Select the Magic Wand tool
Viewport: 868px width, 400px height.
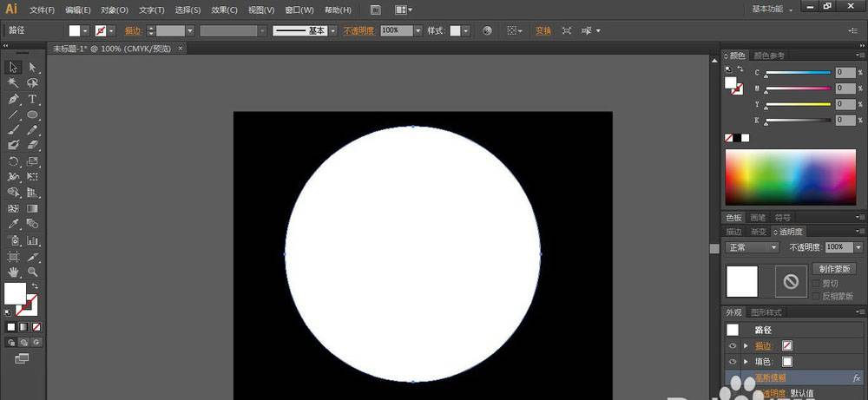coord(14,83)
